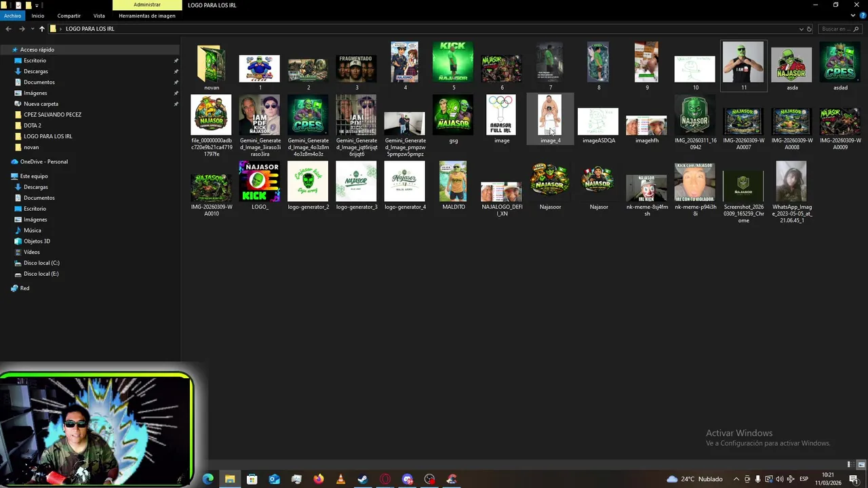Select the imagehfh file
The height and width of the screenshot is (488, 868).
[x=646, y=125]
